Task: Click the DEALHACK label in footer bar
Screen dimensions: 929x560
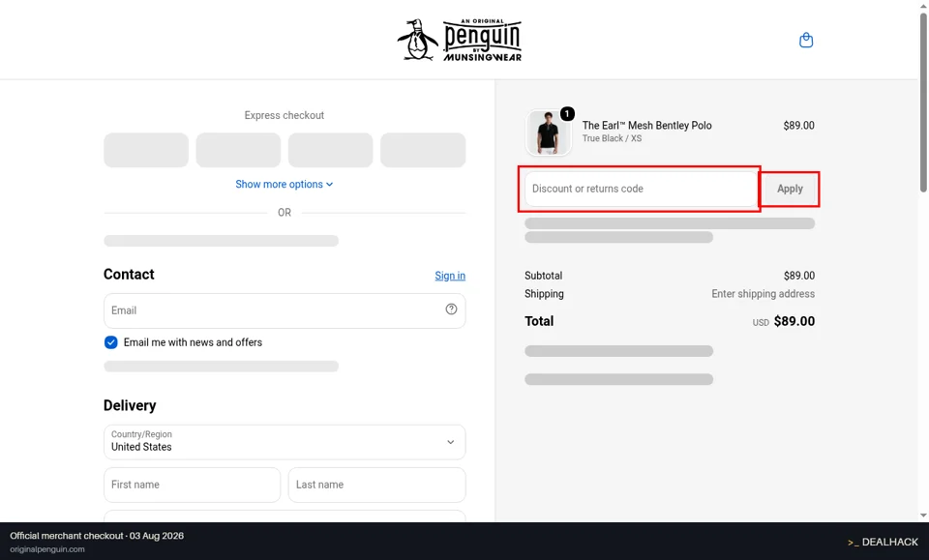Action: point(883,542)
